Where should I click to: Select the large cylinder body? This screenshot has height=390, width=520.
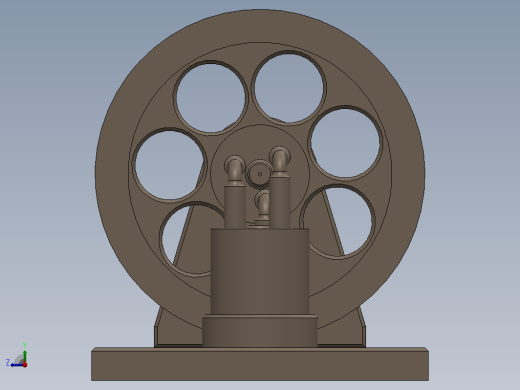[260, 271]
